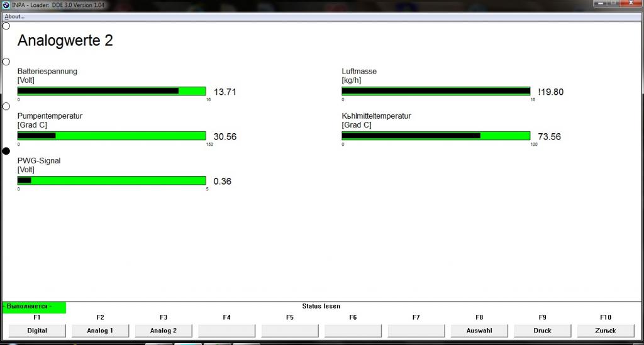
Task: Click the Batteriespannung label
Action: click(47, 72)
